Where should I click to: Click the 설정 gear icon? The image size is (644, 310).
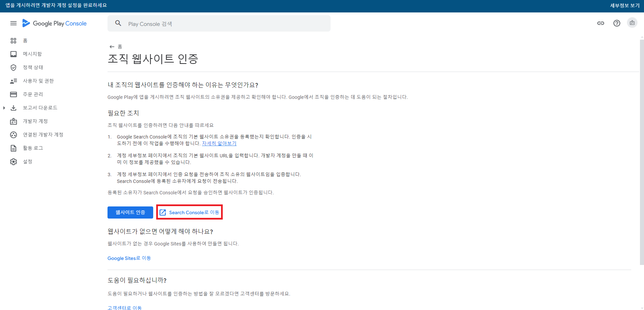(13, 162)
